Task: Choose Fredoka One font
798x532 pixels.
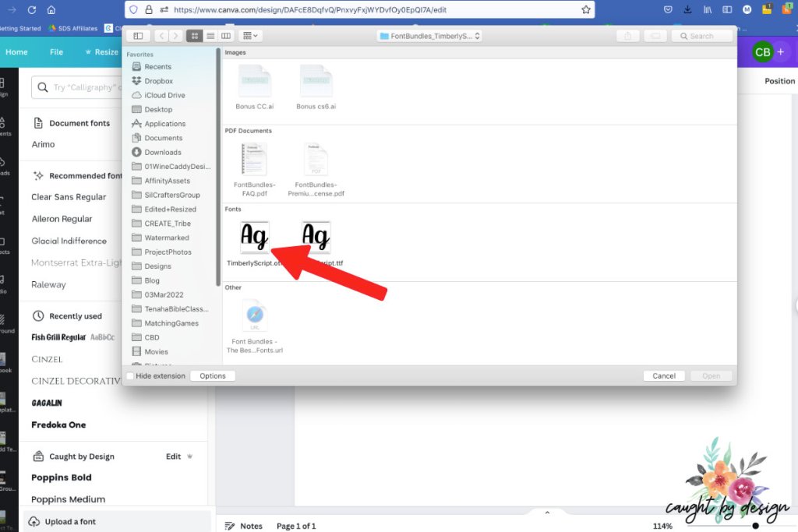Action: click(58, 425)
